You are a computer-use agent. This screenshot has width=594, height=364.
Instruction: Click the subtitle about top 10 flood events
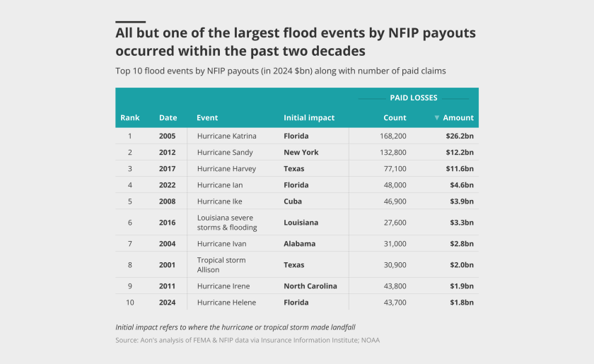(x=281, y=71)
